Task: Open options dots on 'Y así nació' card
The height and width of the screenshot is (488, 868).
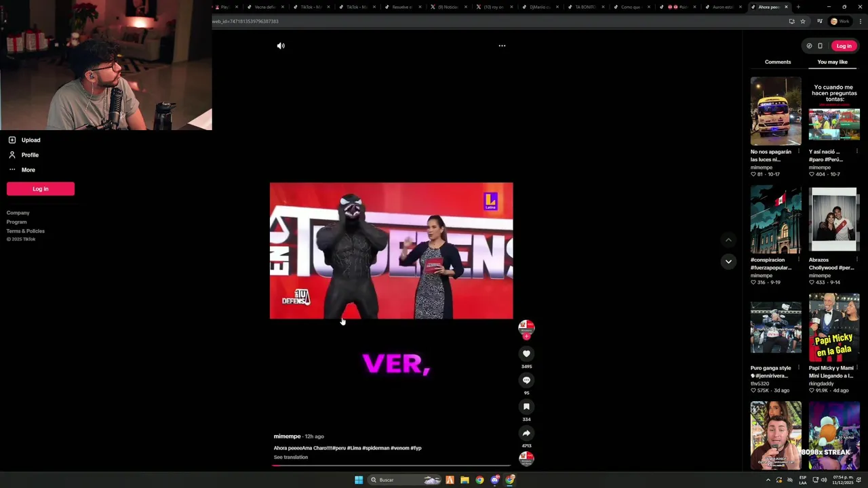Action: point(856,152)
